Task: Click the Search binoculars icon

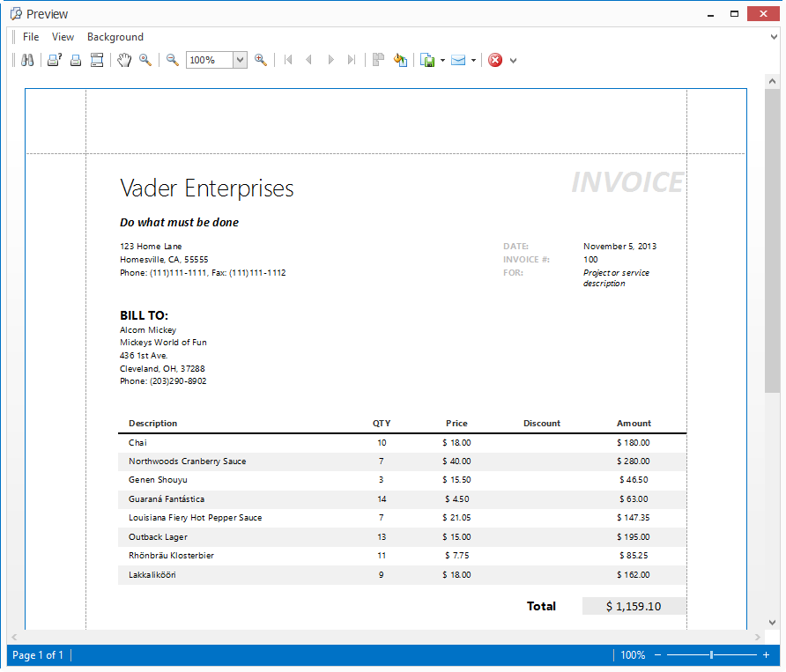Action: [x=27, y=60]
